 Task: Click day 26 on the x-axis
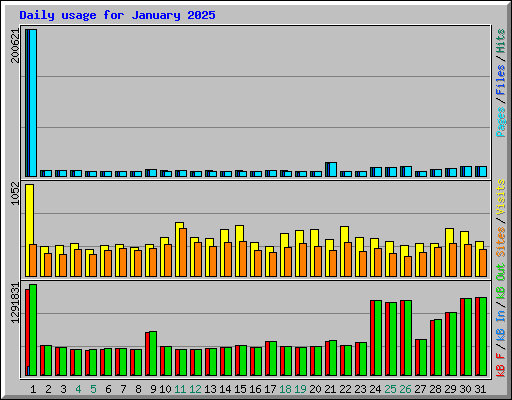[405, 389]
